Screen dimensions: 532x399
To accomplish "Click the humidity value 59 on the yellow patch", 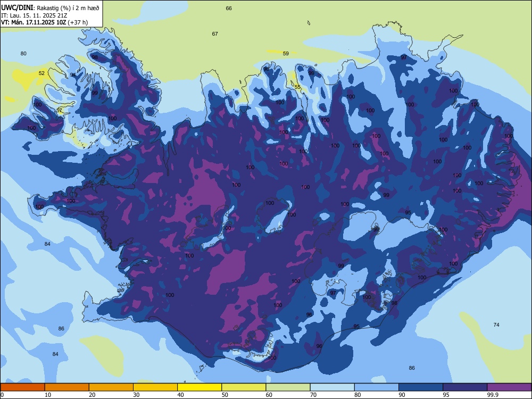I will [286, 53].
